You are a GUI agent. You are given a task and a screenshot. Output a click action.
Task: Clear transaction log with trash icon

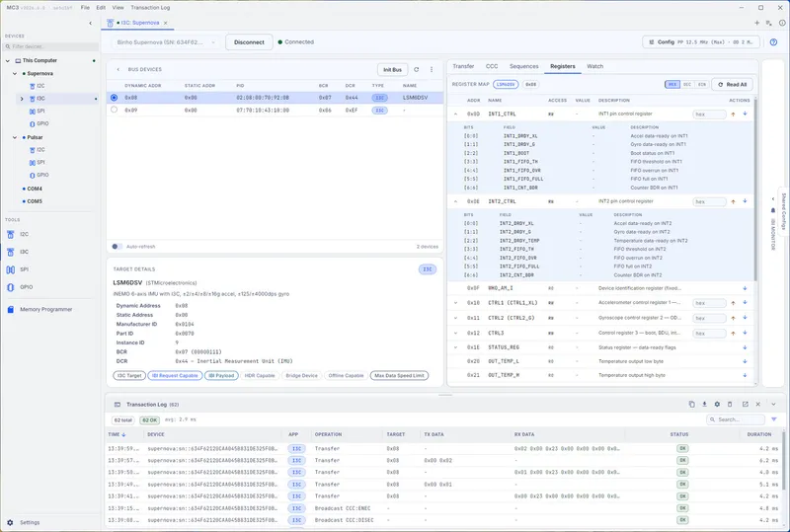(x=730, y=404)
